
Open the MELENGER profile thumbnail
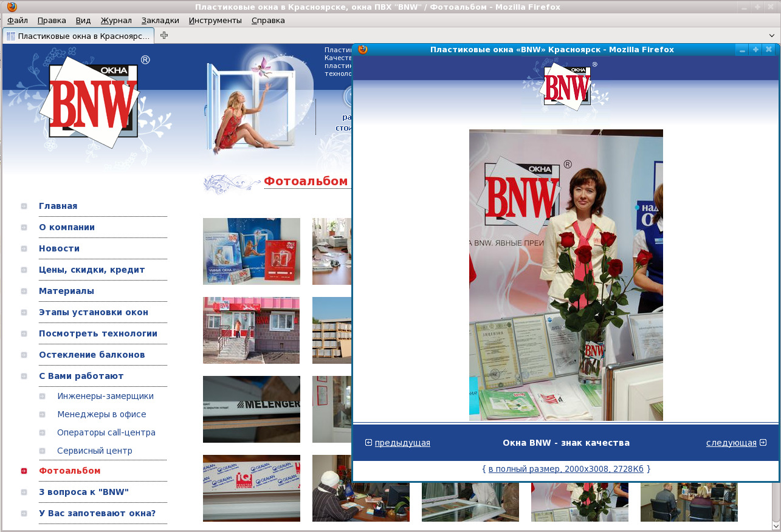252,409
